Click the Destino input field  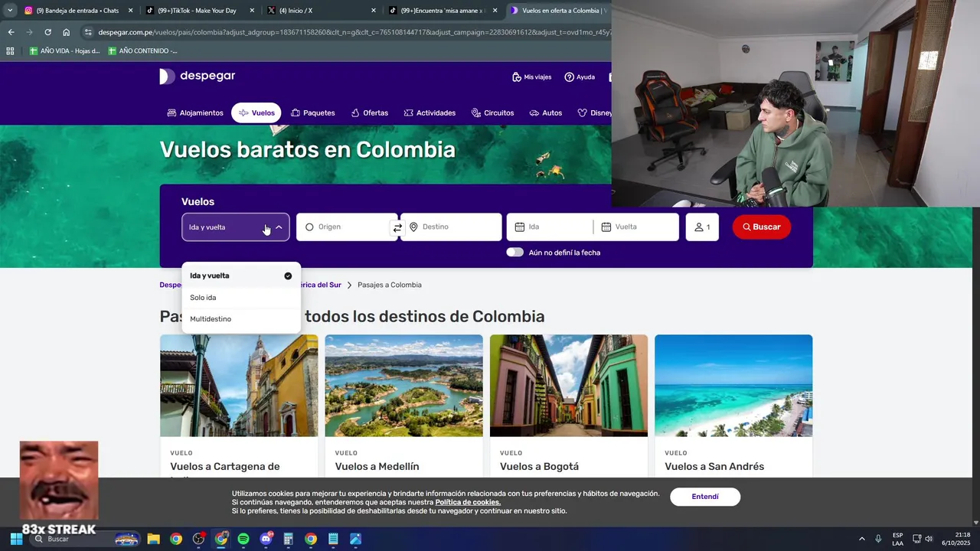point(452,227)
